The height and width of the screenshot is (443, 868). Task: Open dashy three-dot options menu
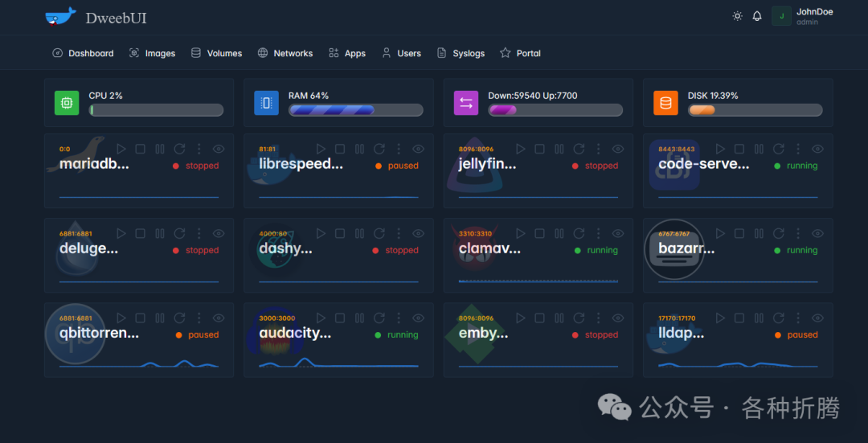point(399,234)
